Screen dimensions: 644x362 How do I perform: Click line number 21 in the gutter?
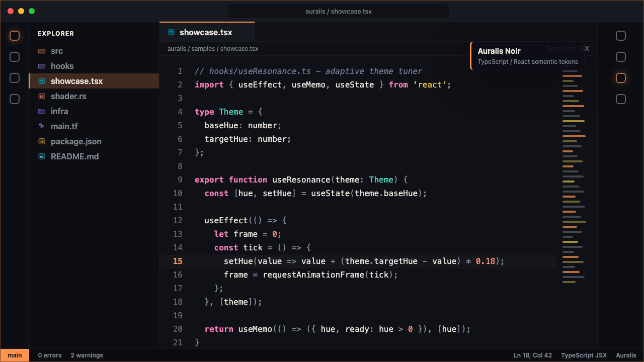click(x=178, y=342)
